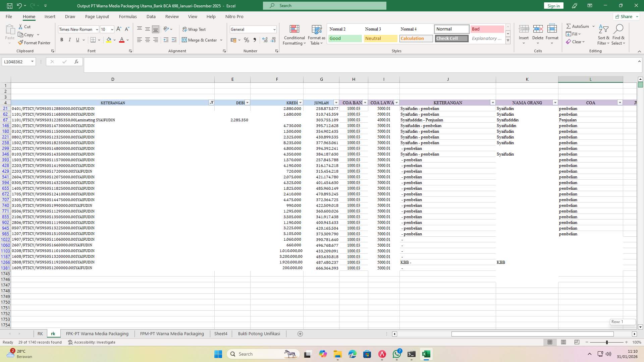
Task: Select the Format Painter tool
Action: [35, 43]
